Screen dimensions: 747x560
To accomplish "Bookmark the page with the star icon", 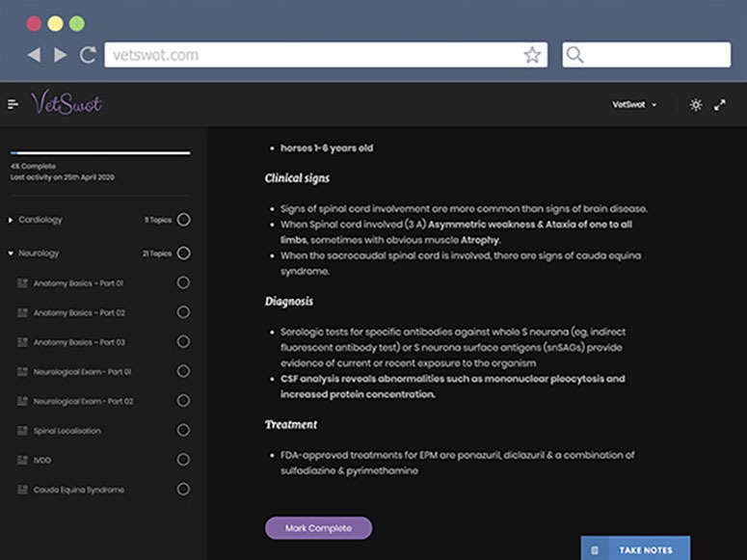I will (532, 55).
